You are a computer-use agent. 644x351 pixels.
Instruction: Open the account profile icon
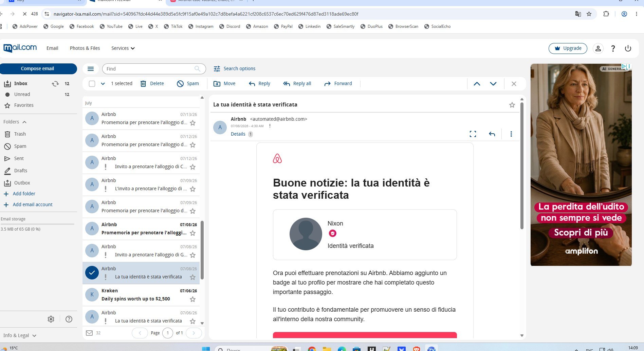[598, 48]
